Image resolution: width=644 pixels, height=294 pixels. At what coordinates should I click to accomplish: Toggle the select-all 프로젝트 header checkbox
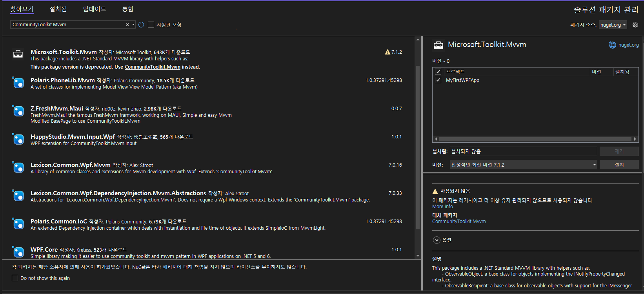point(438,72)
